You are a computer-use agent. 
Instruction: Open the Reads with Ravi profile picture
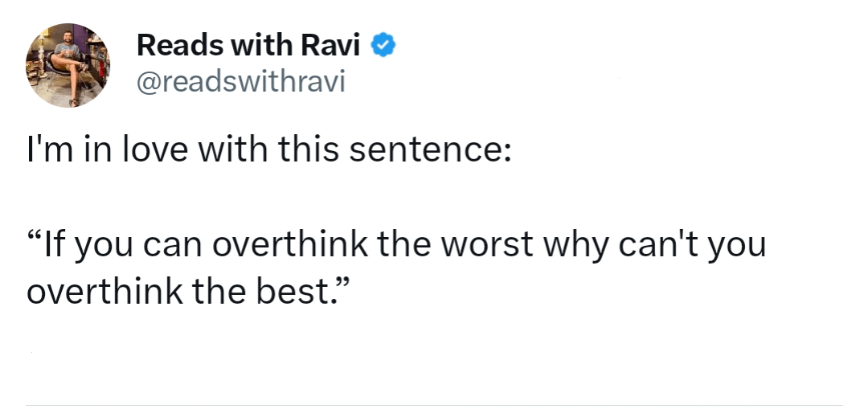point(68,64)
